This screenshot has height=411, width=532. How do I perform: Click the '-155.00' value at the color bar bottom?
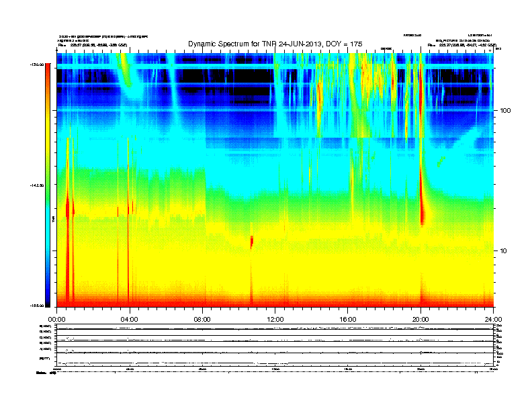[36, 306]
